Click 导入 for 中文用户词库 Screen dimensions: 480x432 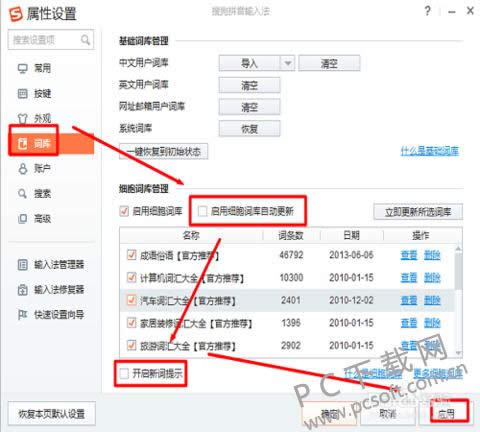coord(249,63)
